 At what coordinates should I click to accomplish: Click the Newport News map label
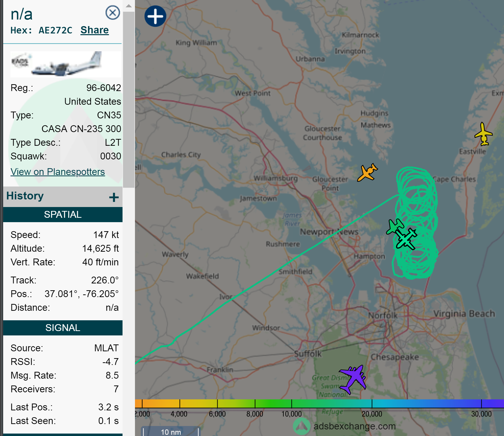click(x=329, y=231)
